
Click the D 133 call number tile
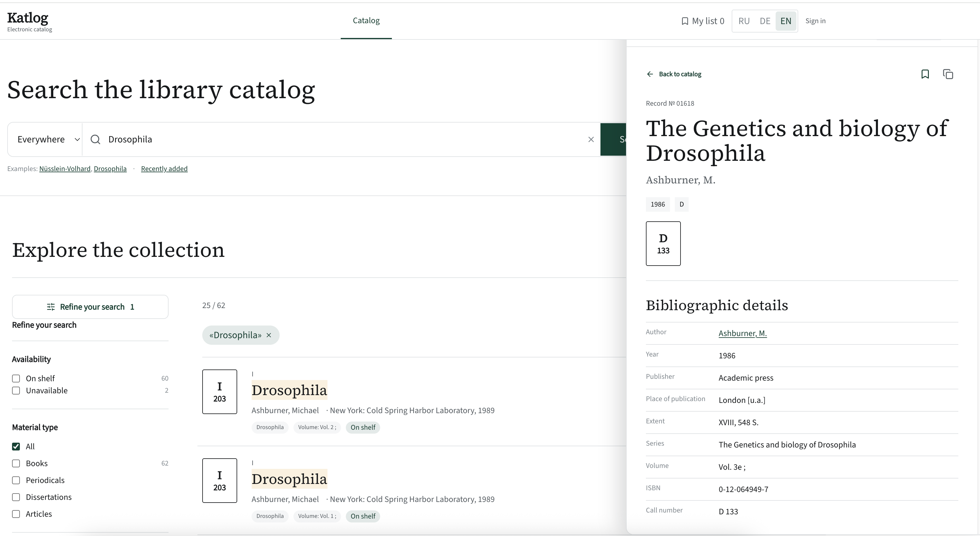coord(663,243)
